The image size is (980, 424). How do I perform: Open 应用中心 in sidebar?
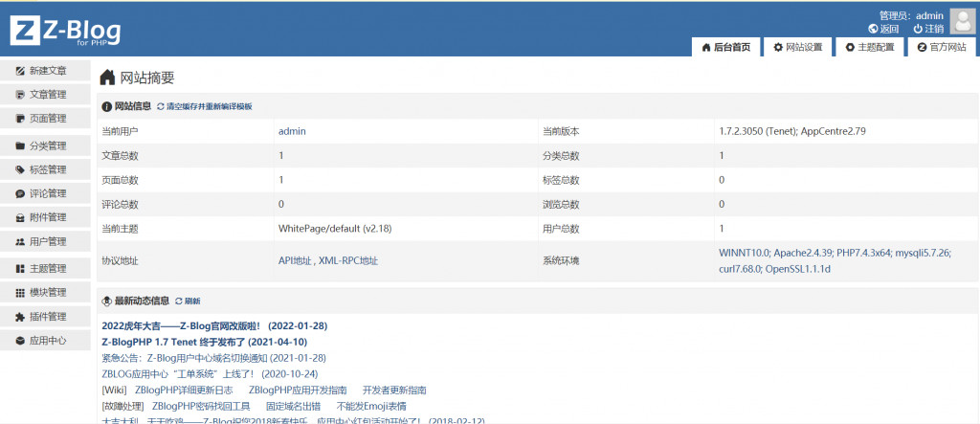(x=44, y=341)
